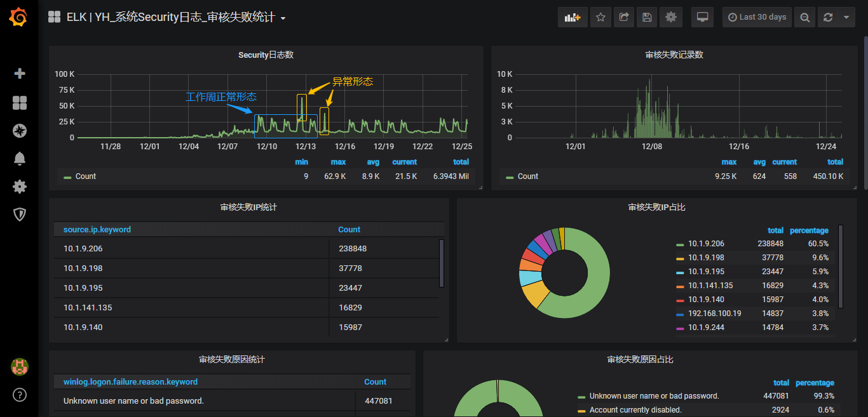The image size is (868, 417).
Task: Refresh the dashboard data
Action: point(827,17)
